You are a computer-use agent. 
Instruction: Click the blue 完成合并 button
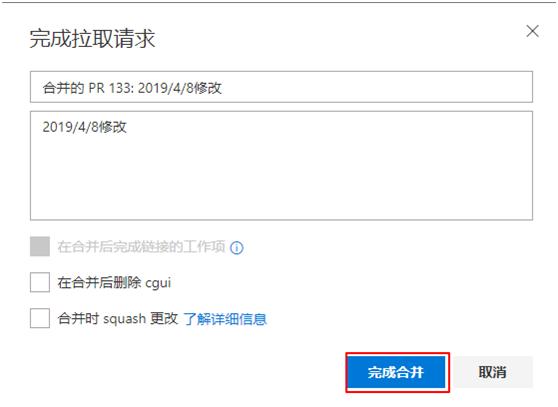click(396, 372)
